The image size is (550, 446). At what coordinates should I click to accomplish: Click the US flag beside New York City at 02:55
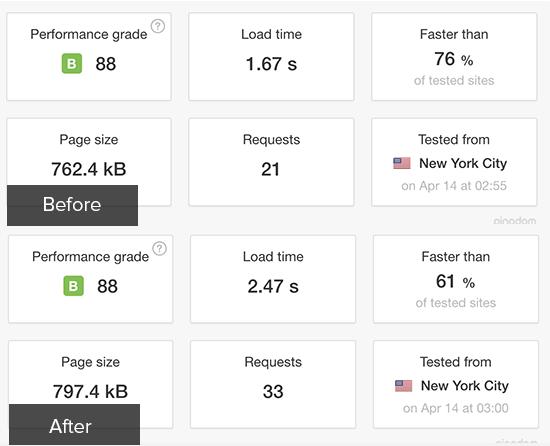click(402, 163)
